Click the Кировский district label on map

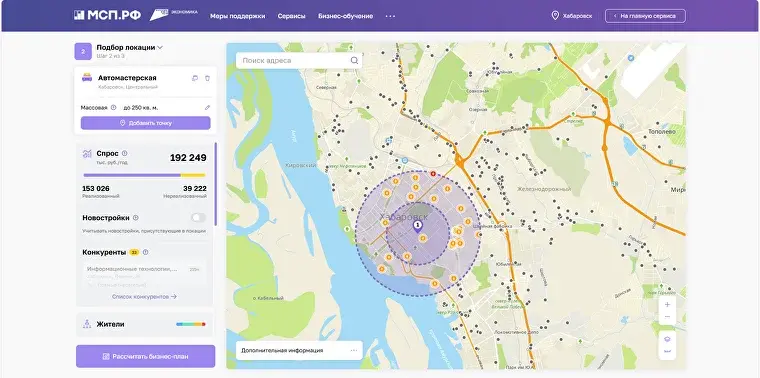pyautogui.click(x=301, y=165)
